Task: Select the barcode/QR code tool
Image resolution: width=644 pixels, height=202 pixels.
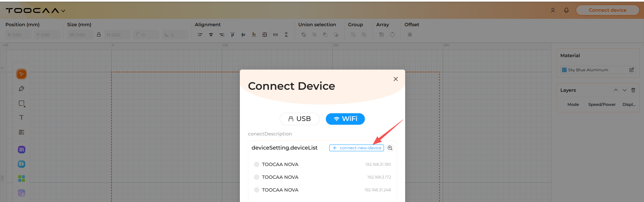Action: point(22,132)
